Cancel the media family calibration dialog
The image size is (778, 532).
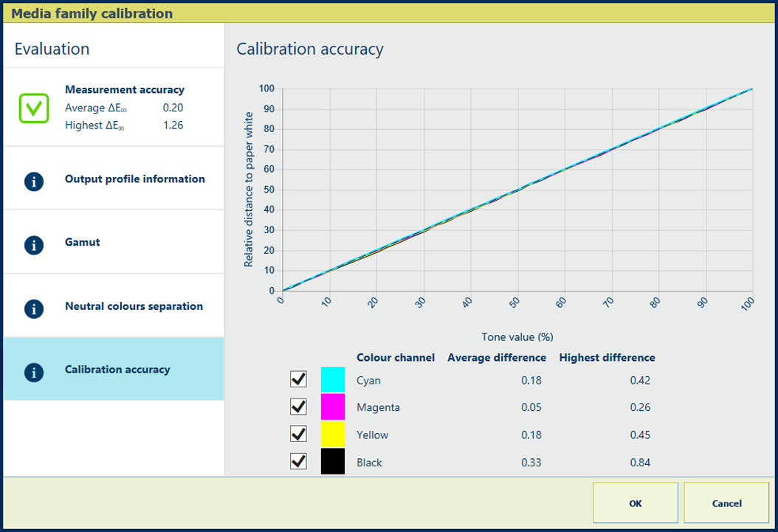click(x=726, y=503)
